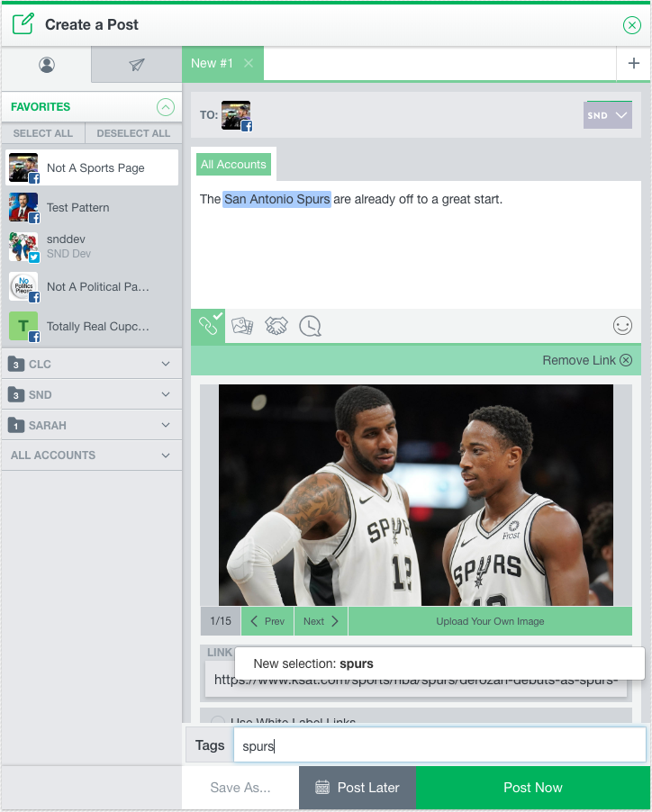Open the handshake branded content tool

(276, 326)
